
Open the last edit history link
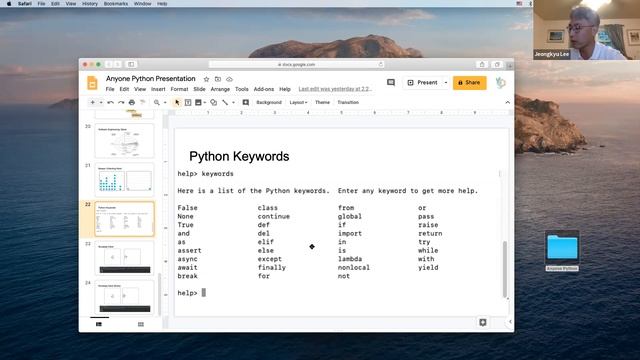point(335,89)
